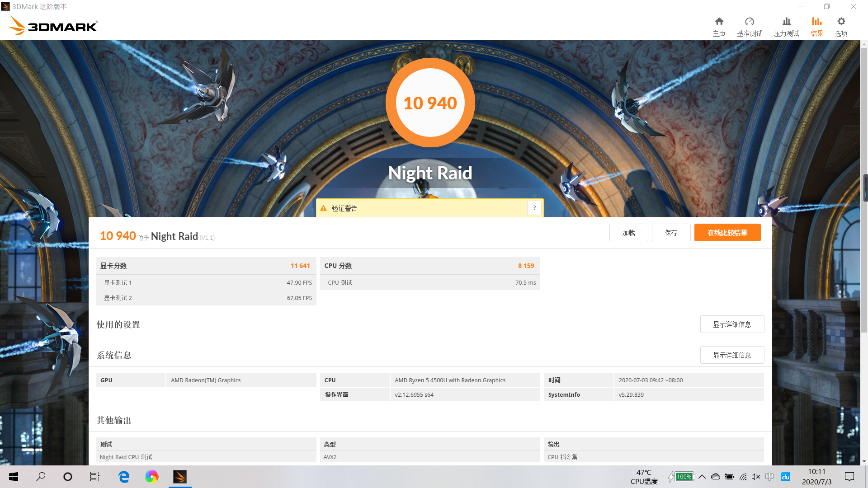Click the 加载 load button
The image size is (868, 488).
point(628,233)
